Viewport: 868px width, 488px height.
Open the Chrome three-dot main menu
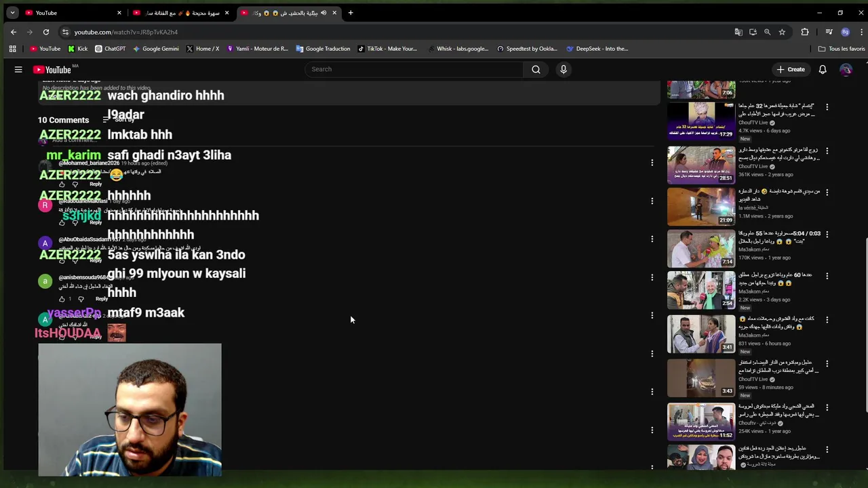point(861,32)
